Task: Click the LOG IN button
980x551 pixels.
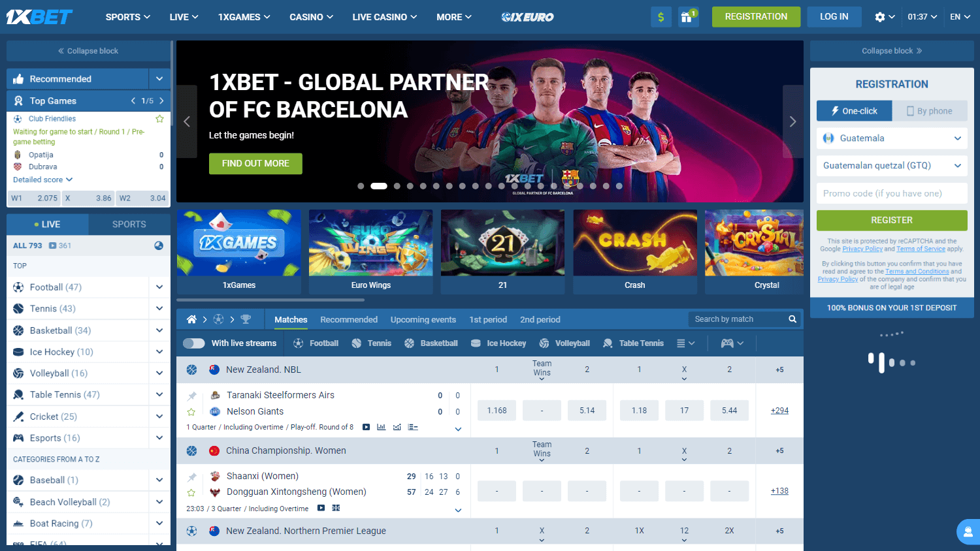Action: click(834, 17)
